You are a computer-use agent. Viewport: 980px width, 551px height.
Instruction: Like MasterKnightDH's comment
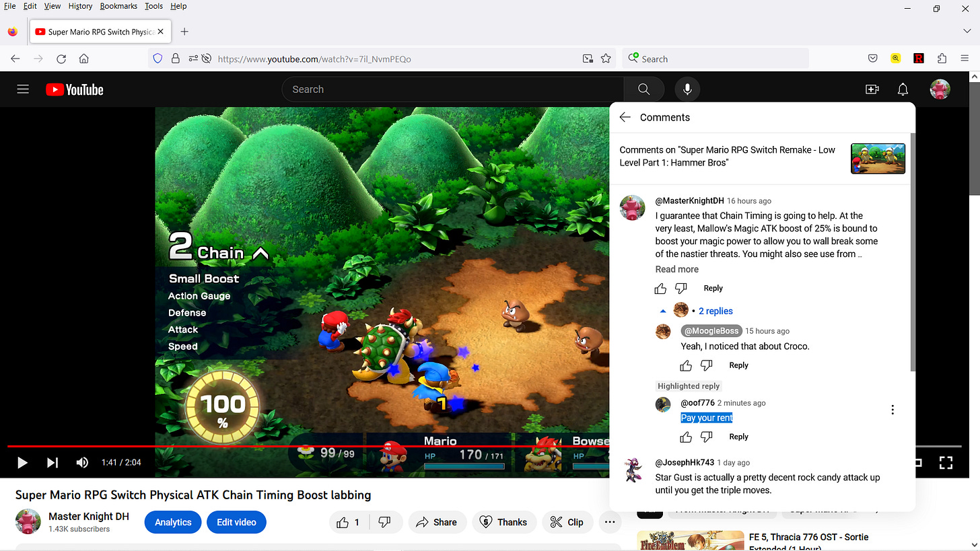coord(660,289)
